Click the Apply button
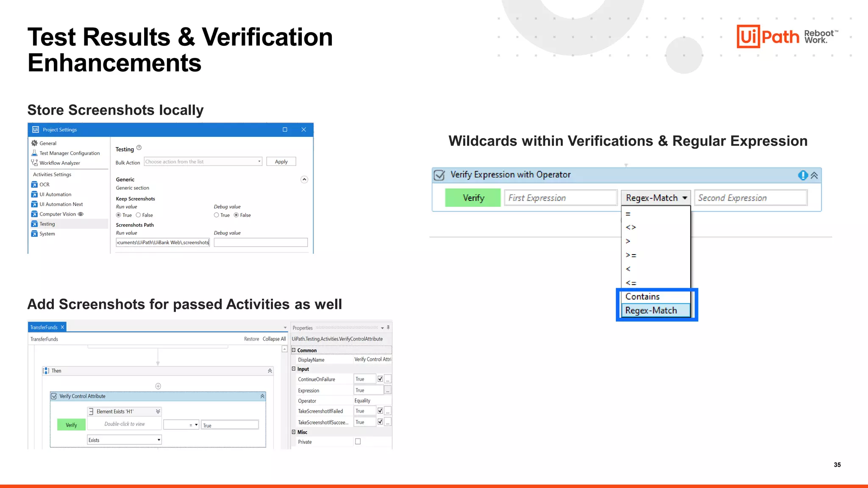868x488 pixels. click(x=281, y=161)
